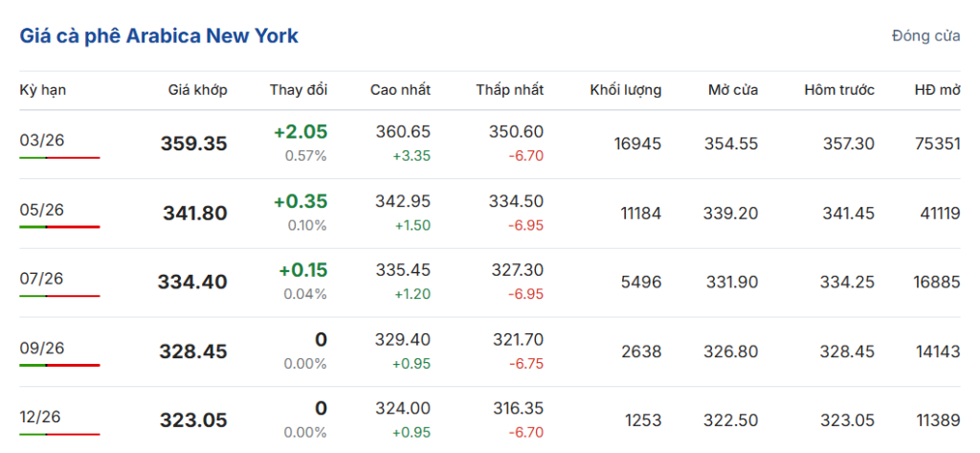Select the Hôm trước column header

point(839,90)
